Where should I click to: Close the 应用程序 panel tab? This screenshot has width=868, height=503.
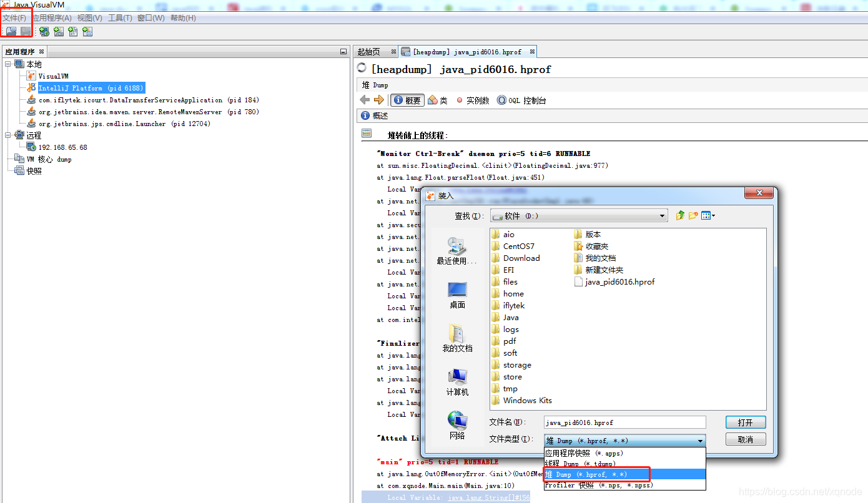click(42, 52)
